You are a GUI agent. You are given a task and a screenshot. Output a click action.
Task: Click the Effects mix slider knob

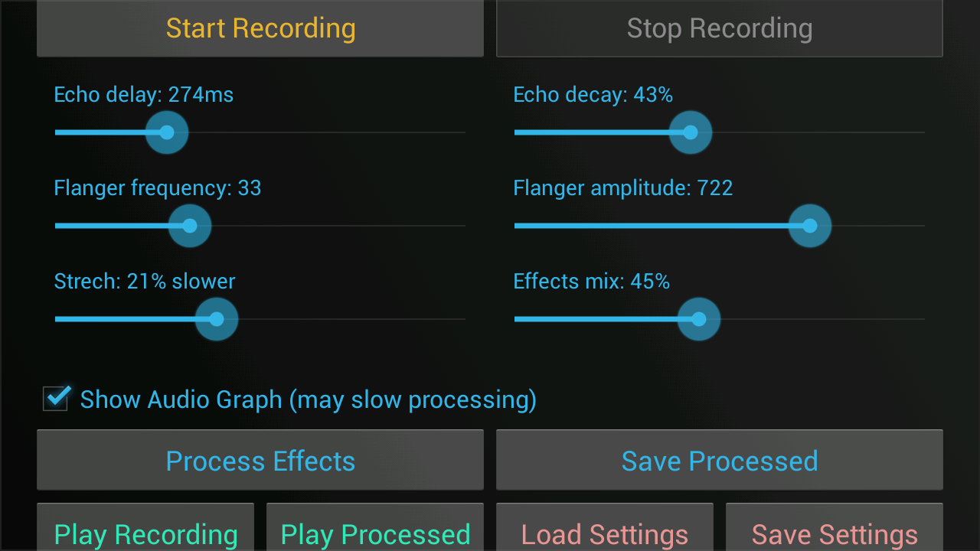(x=699, y=319)
